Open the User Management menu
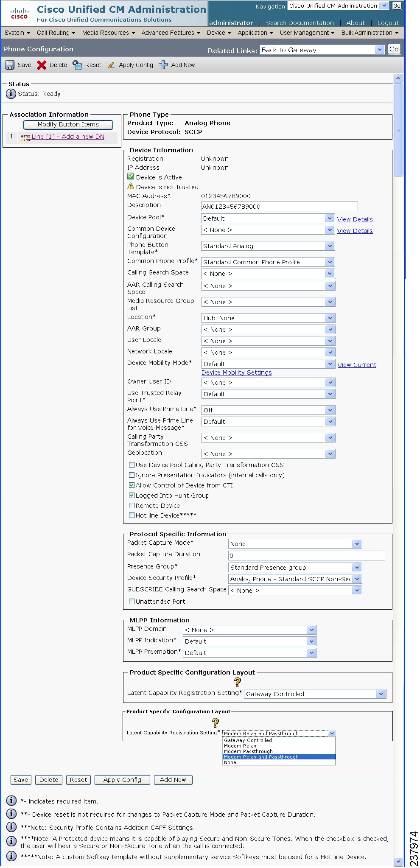 [307, 33]
